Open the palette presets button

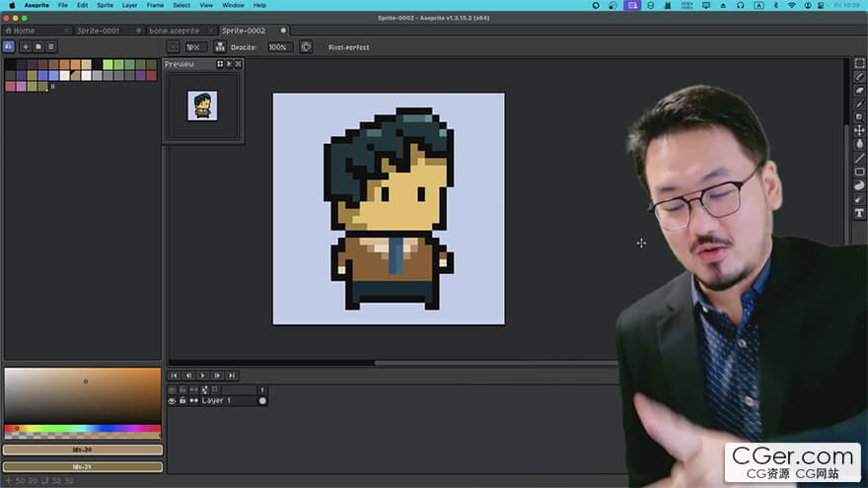coord(37,46)
